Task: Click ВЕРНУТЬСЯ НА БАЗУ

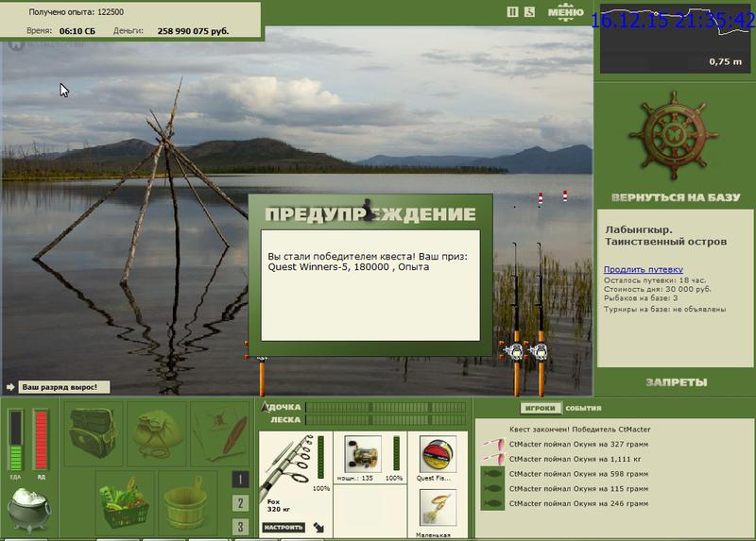Action: coord(676,197)
